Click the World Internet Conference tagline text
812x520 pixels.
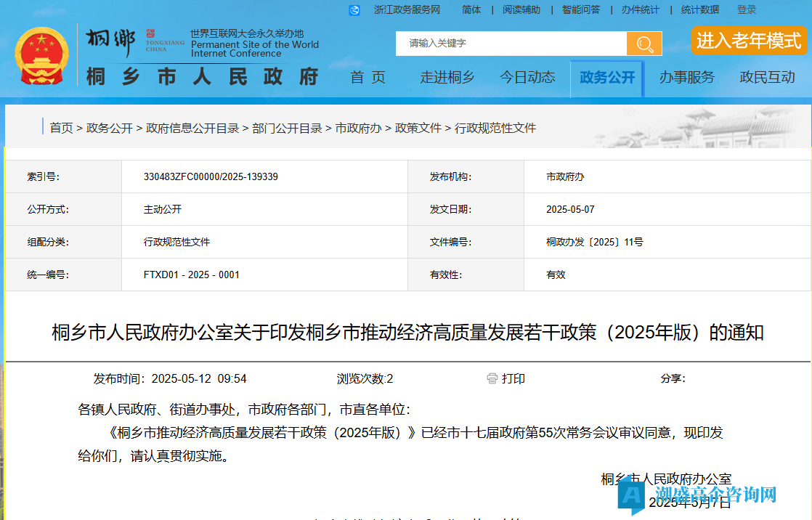[254, 44]
